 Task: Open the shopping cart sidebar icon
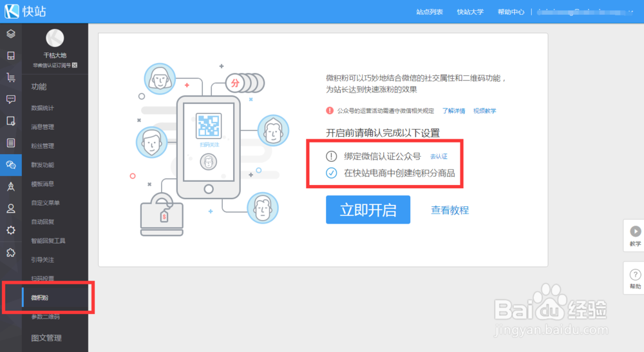click(x=11, y=77)
